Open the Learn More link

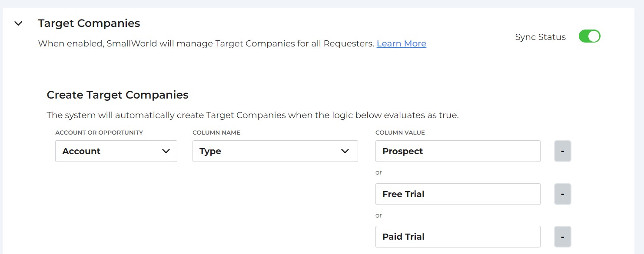pyautogui.click(x=401, y=43)
